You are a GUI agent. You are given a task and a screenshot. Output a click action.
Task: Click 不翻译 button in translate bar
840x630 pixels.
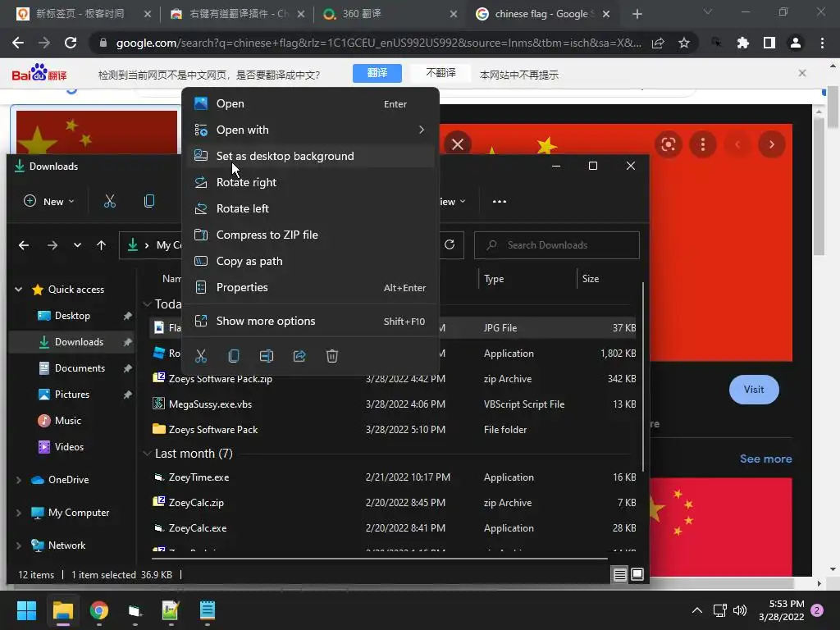441,73
